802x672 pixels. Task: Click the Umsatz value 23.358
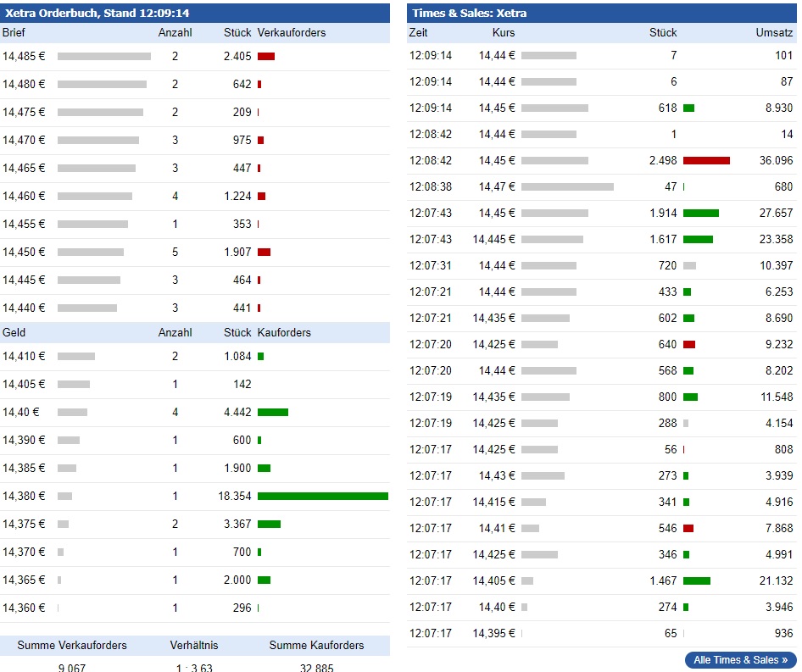coord(776,239)
